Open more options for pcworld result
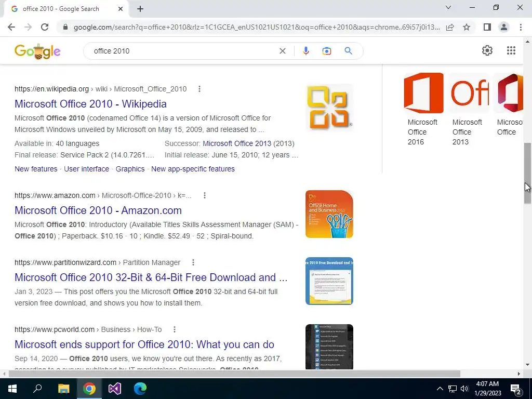The image size is (532, 399). pyautogui.click(x=175, y=329)
